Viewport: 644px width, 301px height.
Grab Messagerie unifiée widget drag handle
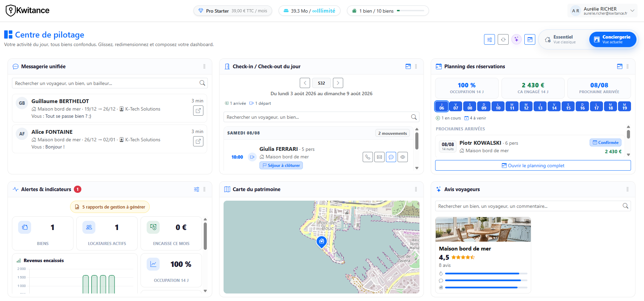(204, 67)
